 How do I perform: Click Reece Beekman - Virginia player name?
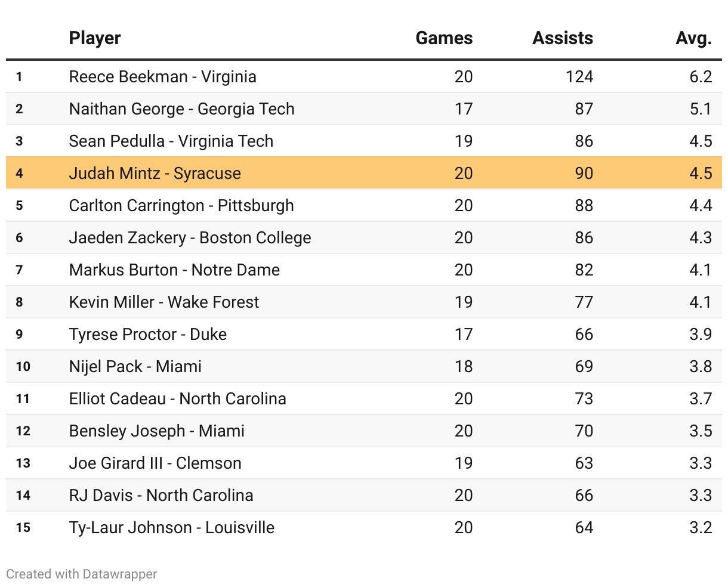[162, 77]
